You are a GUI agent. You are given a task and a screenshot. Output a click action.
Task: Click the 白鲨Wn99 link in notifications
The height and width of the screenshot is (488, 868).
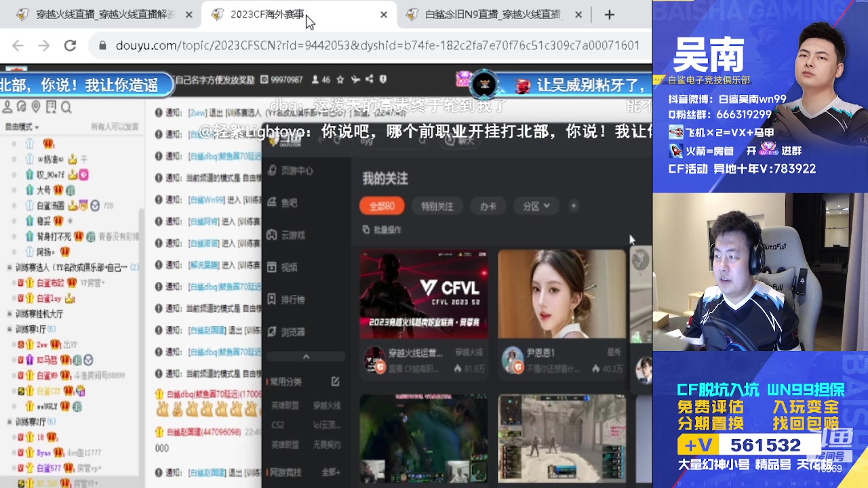click(207, 200)
